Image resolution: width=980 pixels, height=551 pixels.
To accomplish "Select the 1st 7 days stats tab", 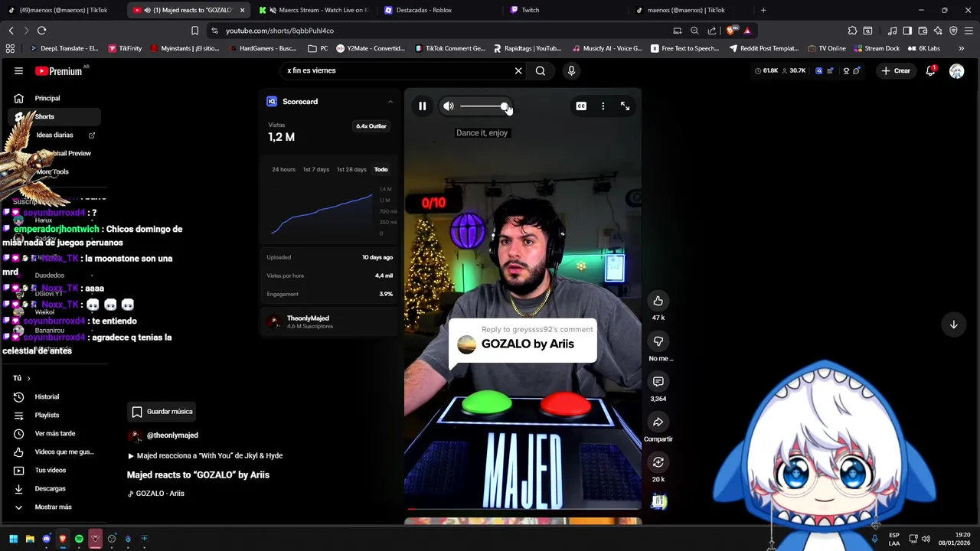I will click(315, 169).
